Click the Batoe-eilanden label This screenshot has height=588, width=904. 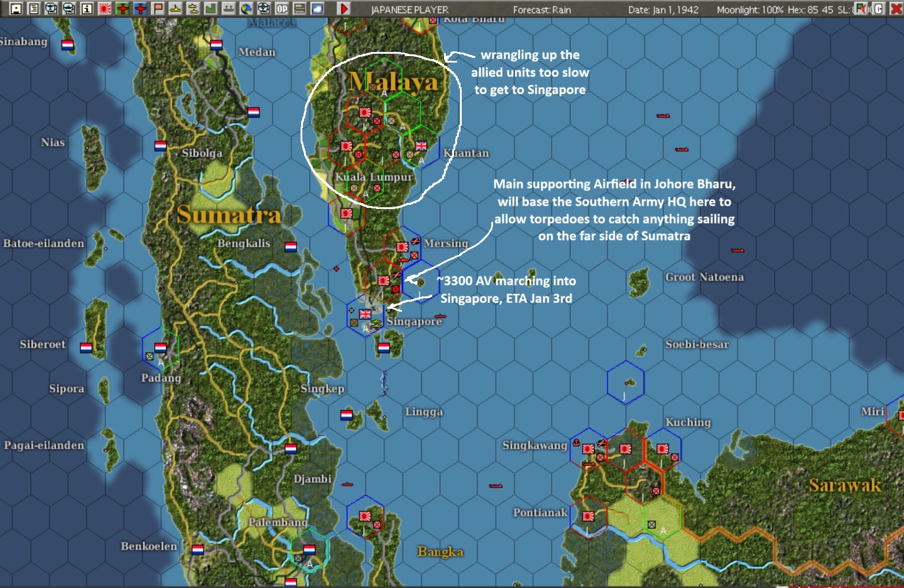point(43,243)
